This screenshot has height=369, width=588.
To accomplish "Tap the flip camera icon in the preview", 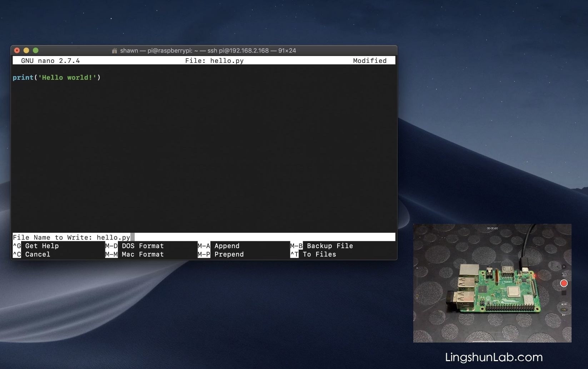I will [564, 275].
